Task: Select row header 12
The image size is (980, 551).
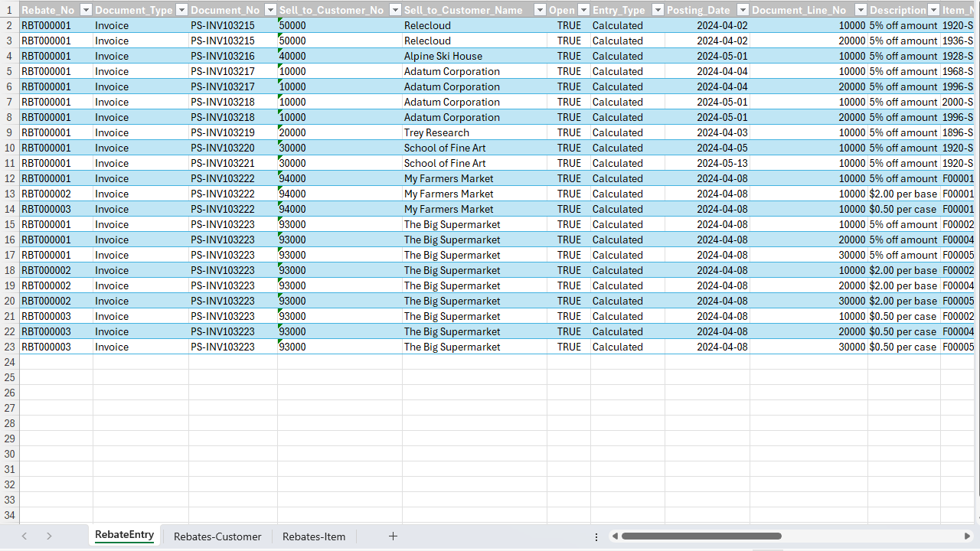Action: pyautogui.click(x=9, y=178)
